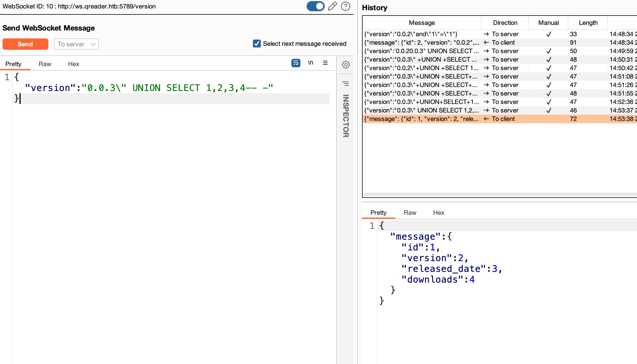Toggle the word wrap icon in the editor
This screenshot has height=364, width=637.
296,63
